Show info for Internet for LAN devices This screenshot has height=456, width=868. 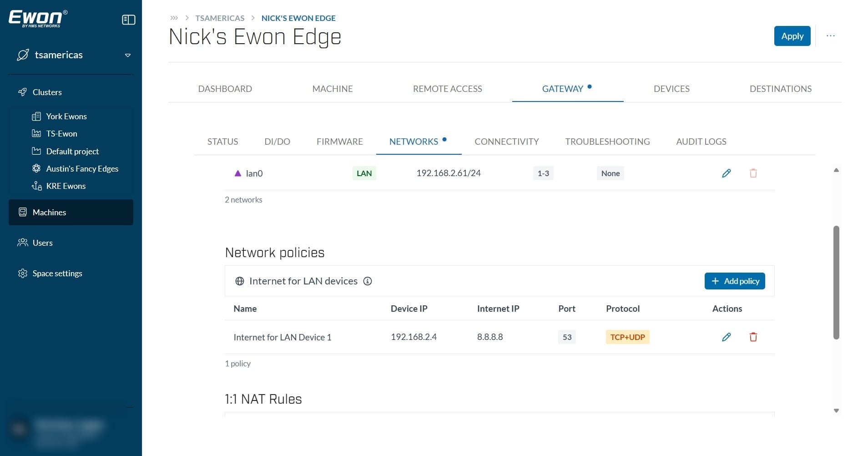click(x=368, y=281)
